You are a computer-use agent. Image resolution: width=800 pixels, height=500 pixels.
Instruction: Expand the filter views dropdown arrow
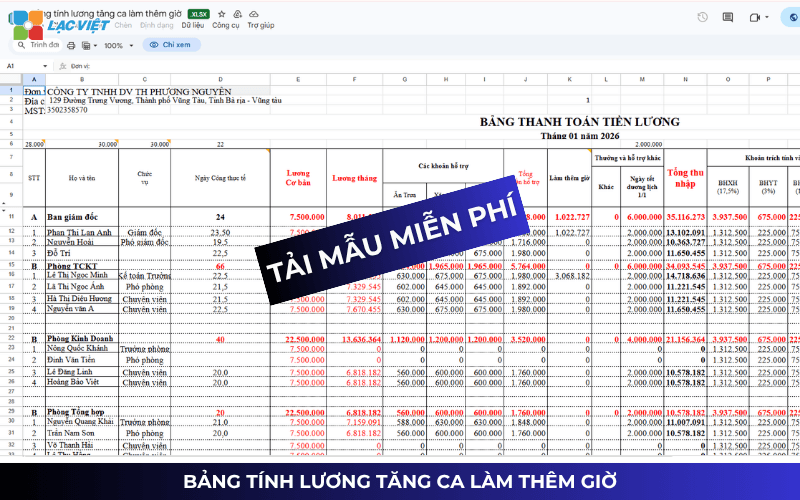point(95,45)
